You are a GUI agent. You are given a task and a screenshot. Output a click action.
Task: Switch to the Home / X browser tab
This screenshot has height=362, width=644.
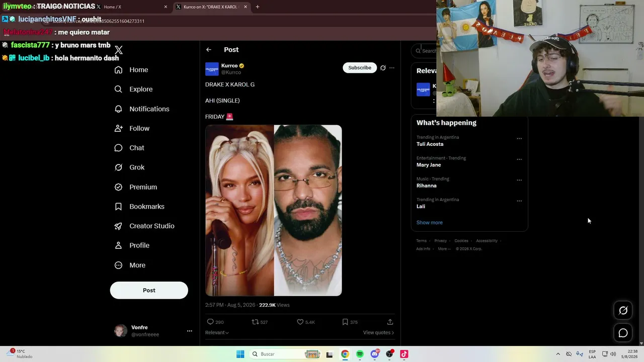(x=132, y=7)
